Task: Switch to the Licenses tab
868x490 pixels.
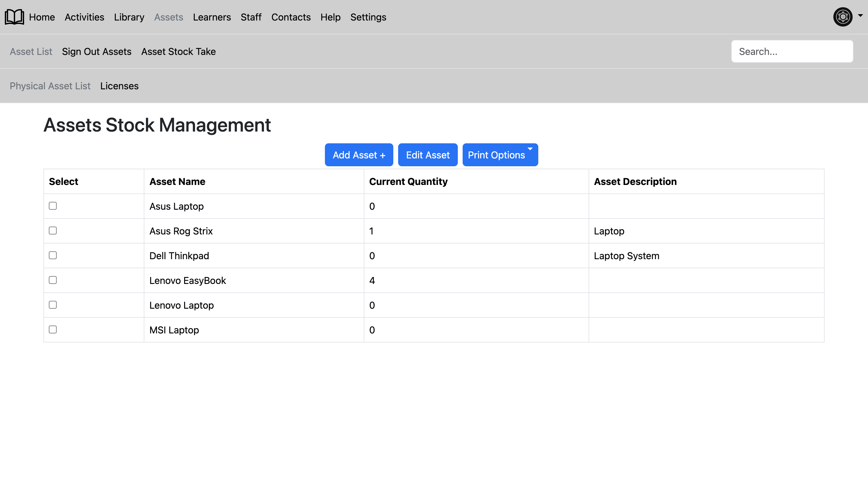Action: click(119, 86)
